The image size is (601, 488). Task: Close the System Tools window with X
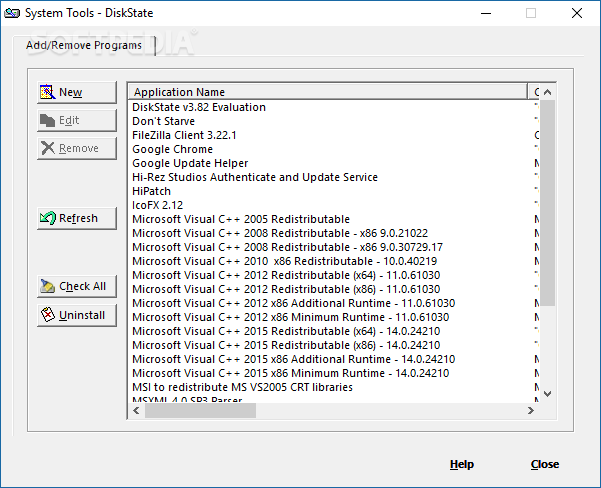[576, 13]
